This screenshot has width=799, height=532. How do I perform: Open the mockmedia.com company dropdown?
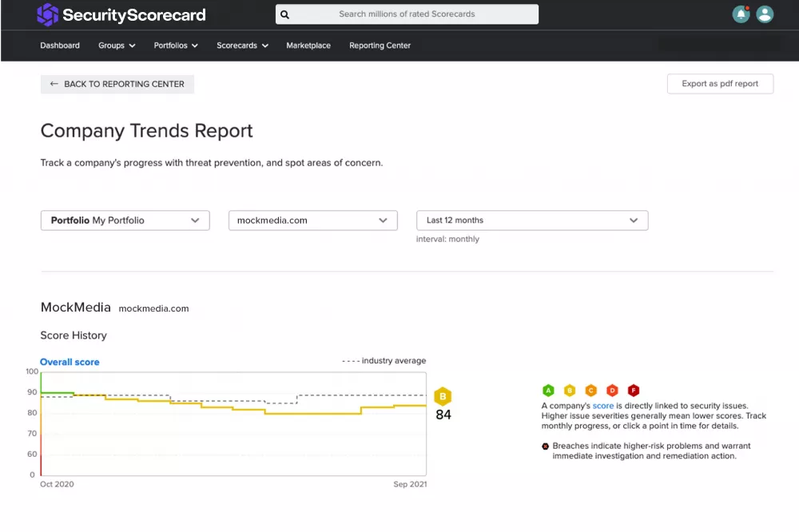tap(313, 220)
